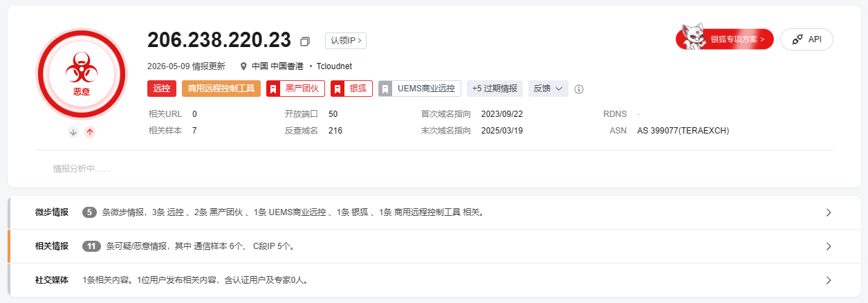
Task: Click the location pin icon
Action: tap(243, 66)
